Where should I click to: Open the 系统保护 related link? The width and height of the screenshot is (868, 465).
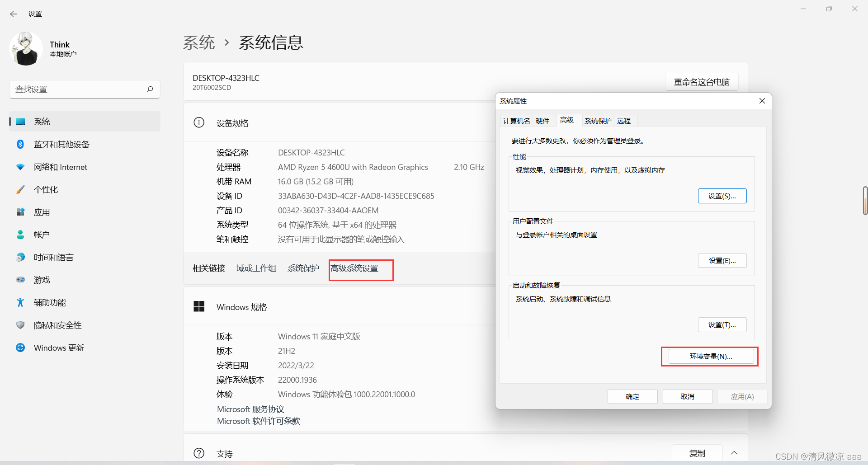(x=303, y=268)
